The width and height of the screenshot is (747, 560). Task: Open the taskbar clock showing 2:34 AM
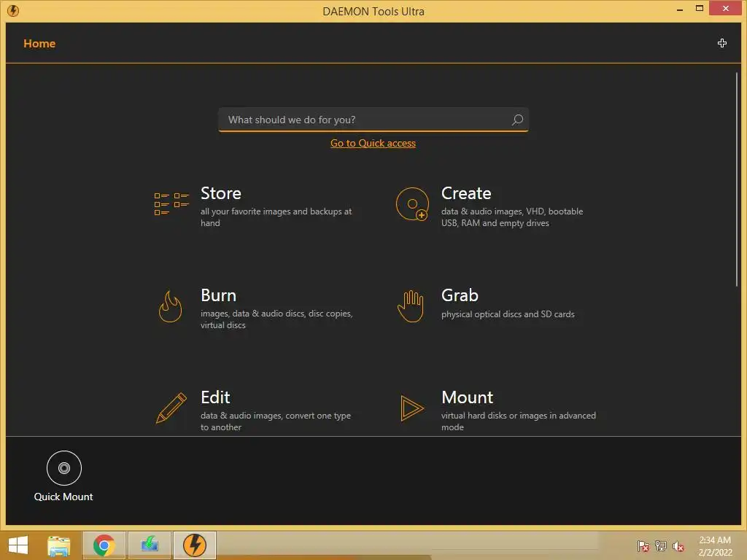coord(715,546)
